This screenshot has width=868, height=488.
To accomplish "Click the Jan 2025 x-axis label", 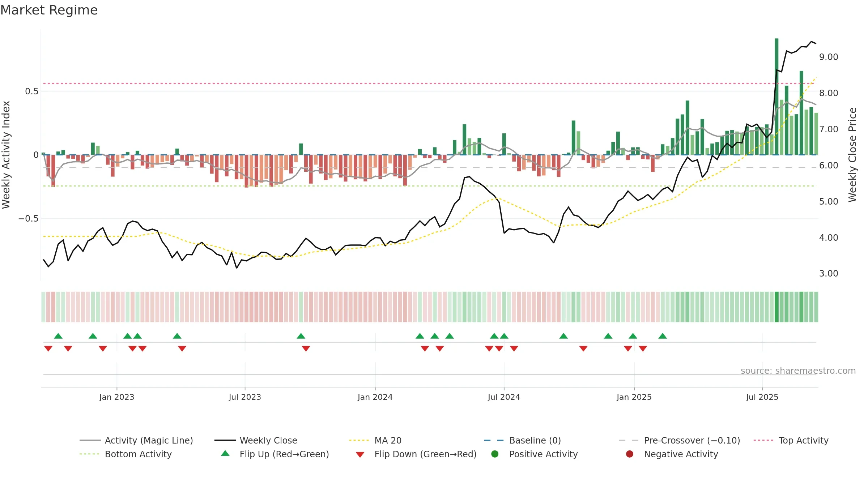I will tap(634, 397).
